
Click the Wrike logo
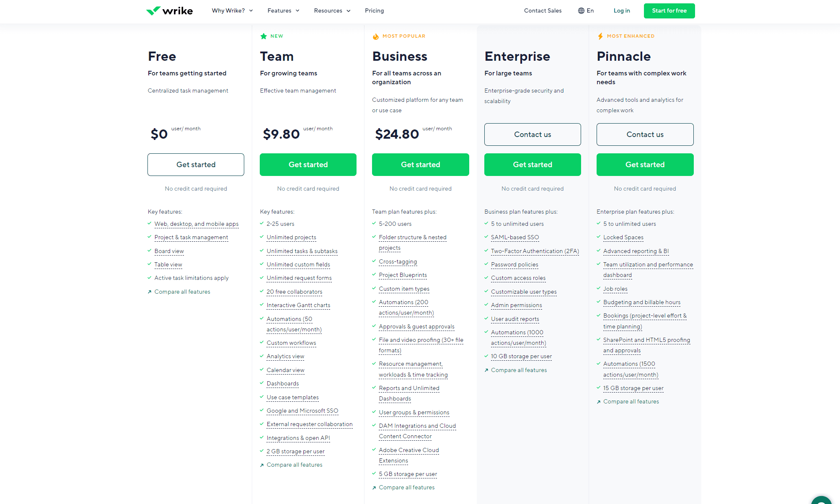pyautogui.click(x=169, y=10)
